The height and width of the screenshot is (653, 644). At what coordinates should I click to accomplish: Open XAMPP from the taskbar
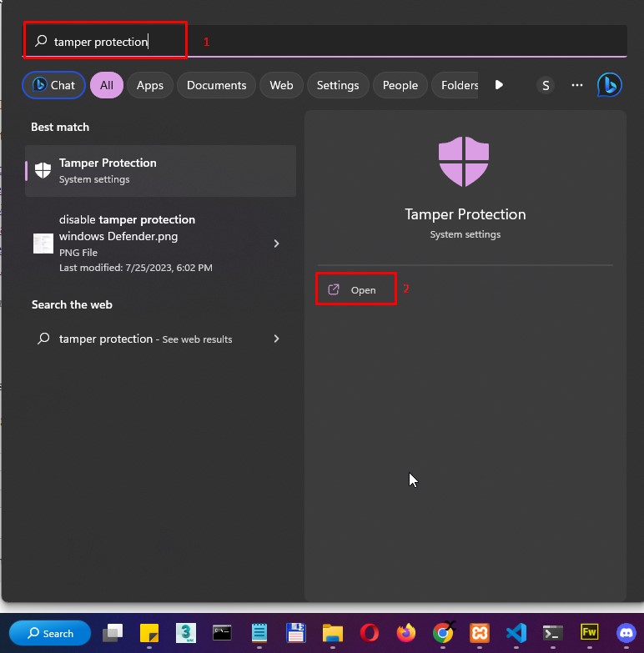480,633
